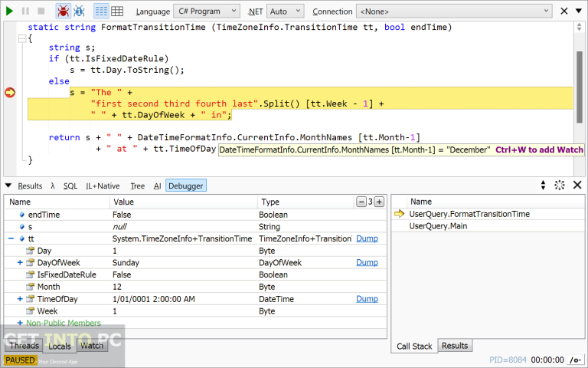Select UserQuery.Main stack frame
Screen dimensions: 588x368
coord(438,226)
